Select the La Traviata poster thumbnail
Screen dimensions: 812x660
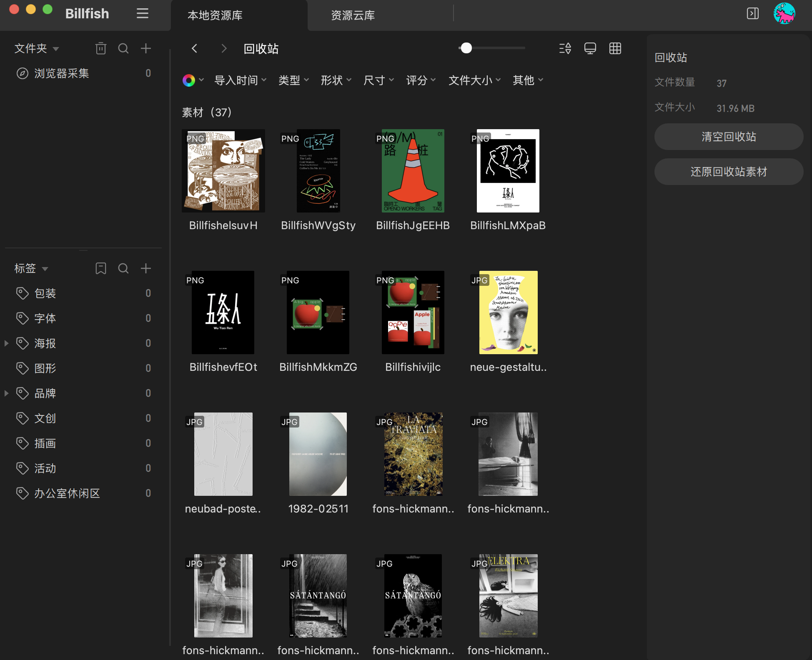pyautogui.click(x=414, y=454)
